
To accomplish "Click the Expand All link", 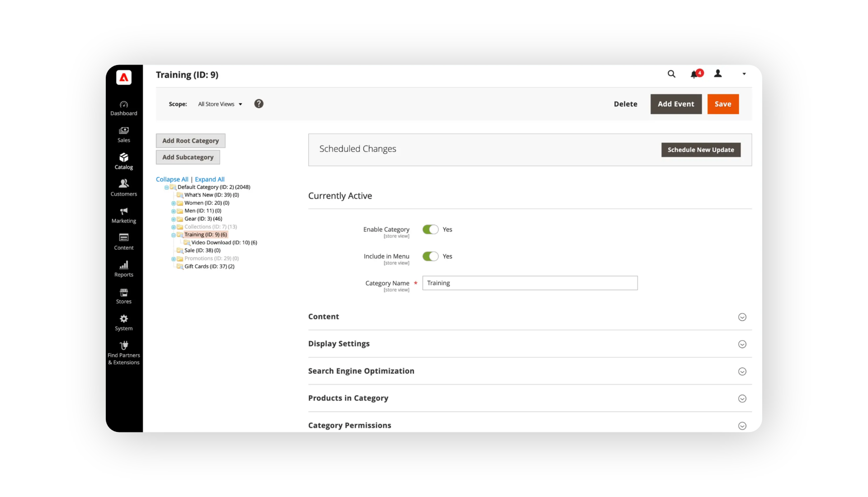I will (x=209, y=179).
